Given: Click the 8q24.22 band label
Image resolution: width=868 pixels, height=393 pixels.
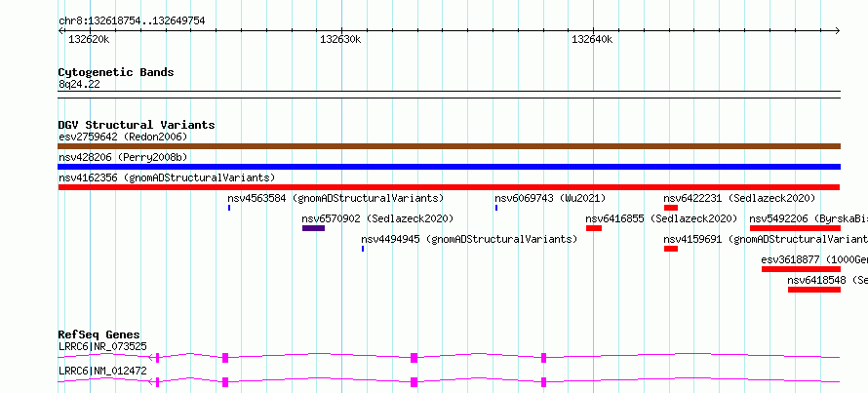Looking at the screenshot, I should [x=79, y=85].
